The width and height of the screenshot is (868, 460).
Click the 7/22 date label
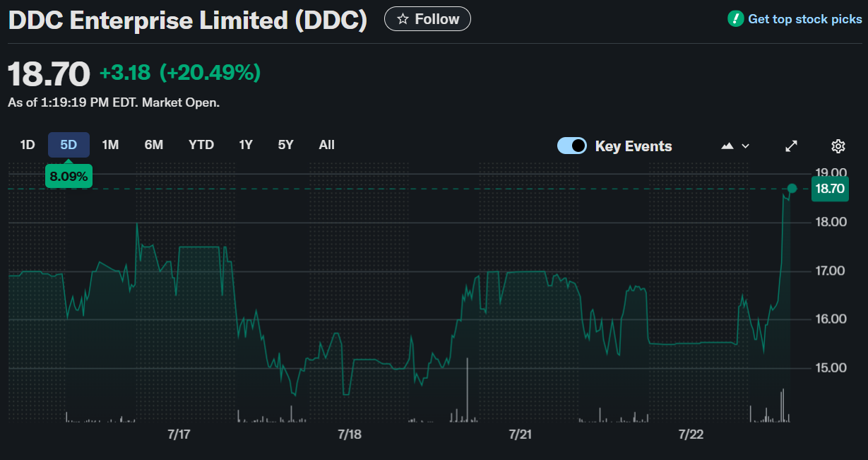(691, 434)
